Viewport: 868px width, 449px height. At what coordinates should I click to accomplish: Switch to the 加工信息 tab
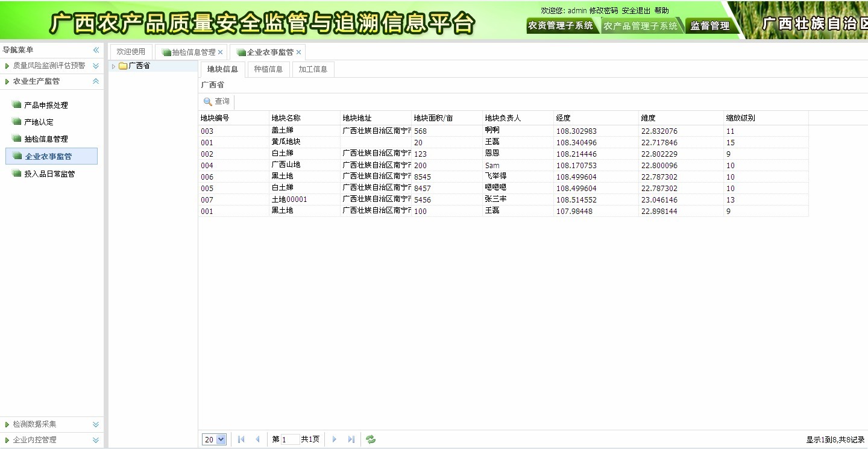[x=313, y=69]
